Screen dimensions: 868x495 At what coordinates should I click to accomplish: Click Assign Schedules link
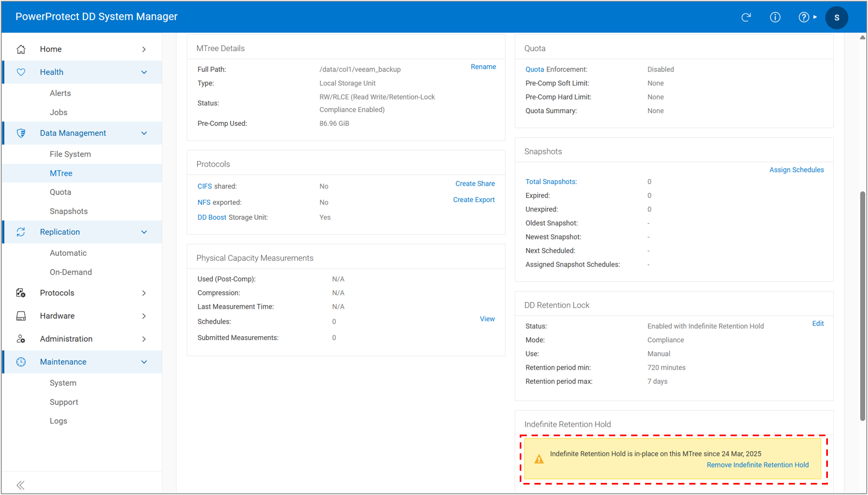pos(797,170)
